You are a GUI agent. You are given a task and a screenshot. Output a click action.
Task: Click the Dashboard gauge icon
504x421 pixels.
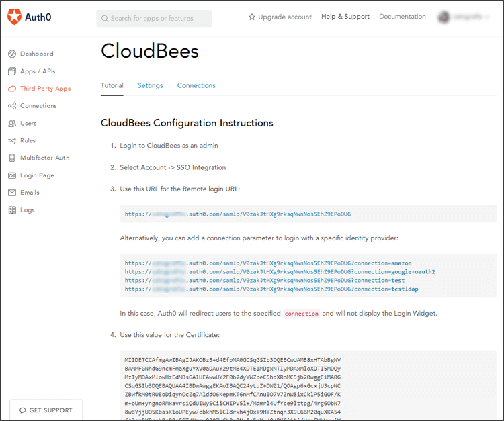[12, 54]
